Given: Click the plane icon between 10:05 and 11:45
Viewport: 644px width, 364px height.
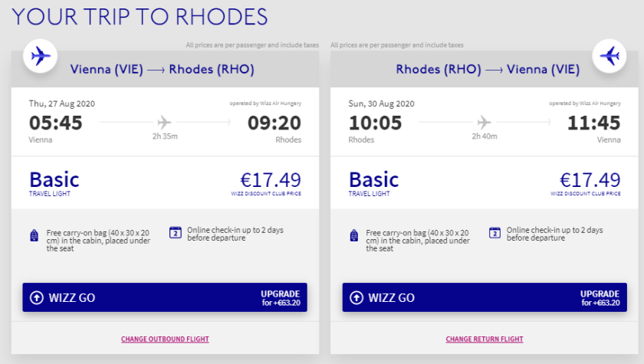Looking at the screenshot, I should click(484, 122).
